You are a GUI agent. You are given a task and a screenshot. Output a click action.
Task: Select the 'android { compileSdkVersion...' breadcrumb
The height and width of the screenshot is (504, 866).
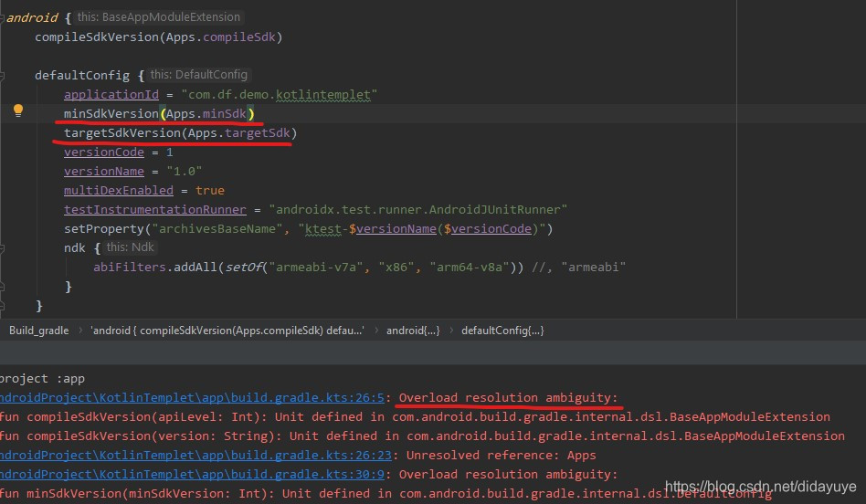point(227,331)
